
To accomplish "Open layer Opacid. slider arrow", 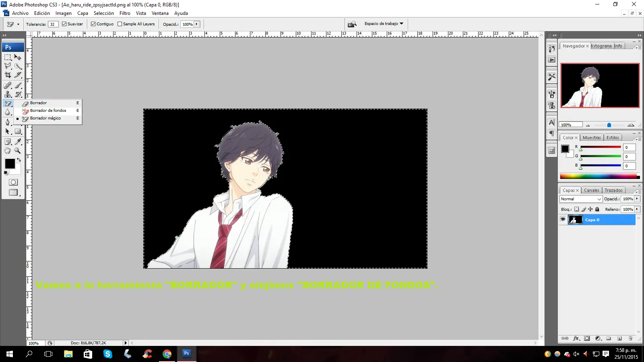I will click(637, 199).
